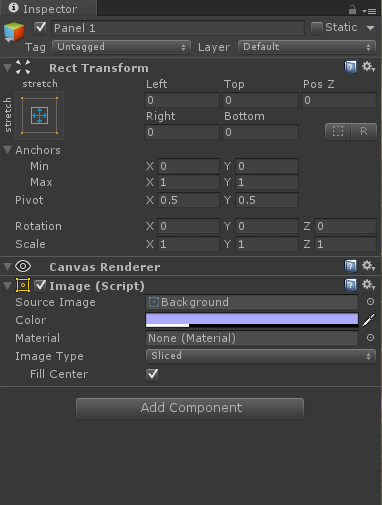Click the Rect Transform help book icon
This screenshot has width=382, height=505.
[350, 67]
